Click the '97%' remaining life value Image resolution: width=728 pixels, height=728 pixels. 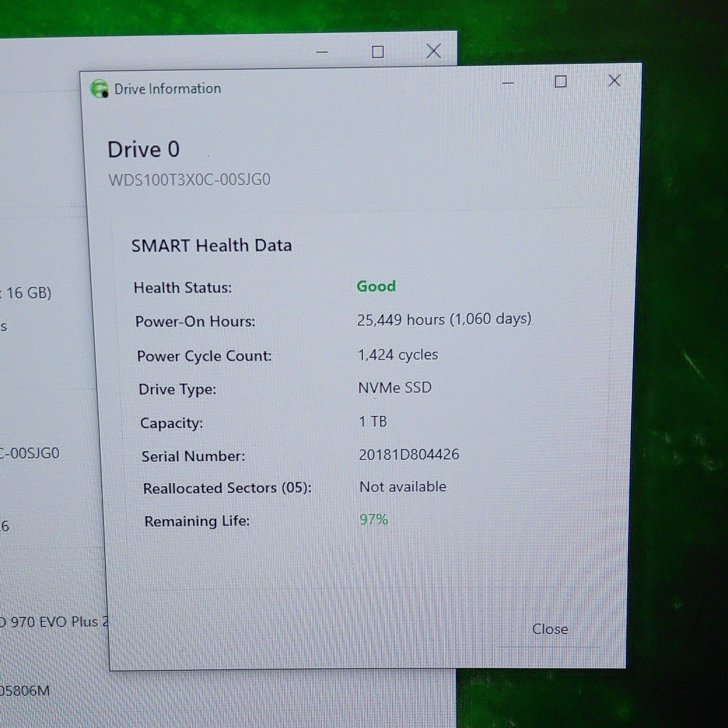[x=374, y=520]
